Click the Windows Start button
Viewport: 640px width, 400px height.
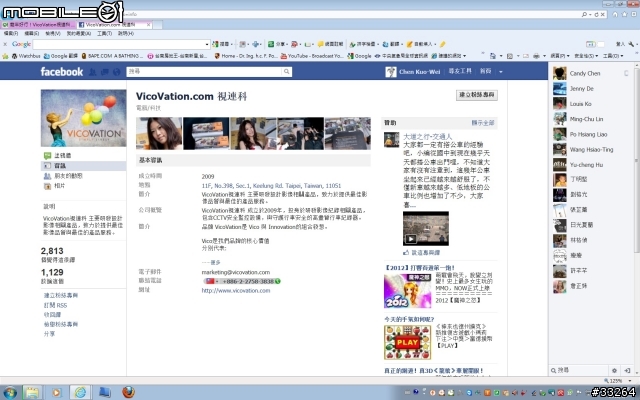[9, 393]
